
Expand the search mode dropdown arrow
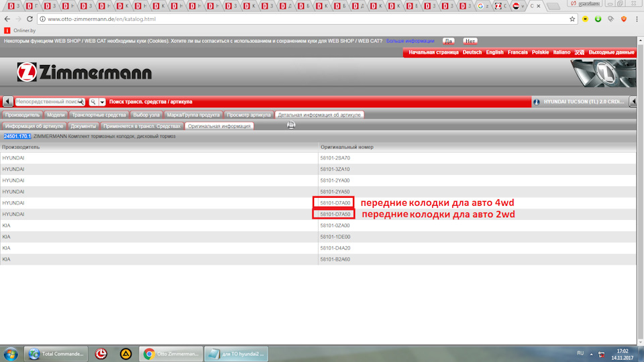[x=102, y=102]
